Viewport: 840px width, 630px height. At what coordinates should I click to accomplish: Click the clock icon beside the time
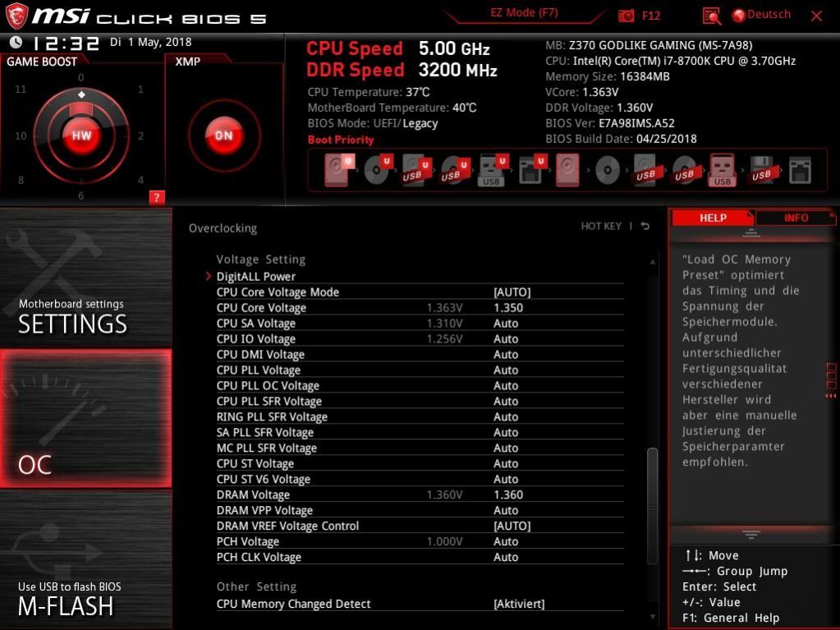point(16,42)
